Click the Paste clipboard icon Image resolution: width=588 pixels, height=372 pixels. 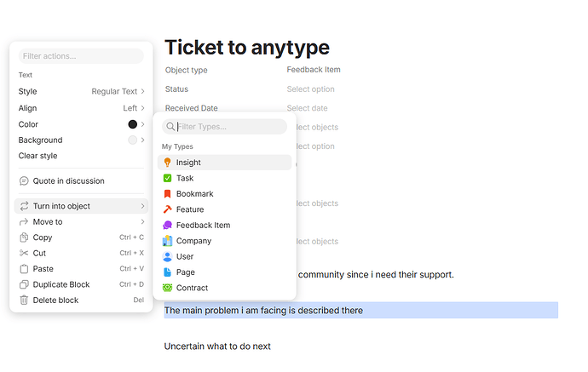pos(24,269)
